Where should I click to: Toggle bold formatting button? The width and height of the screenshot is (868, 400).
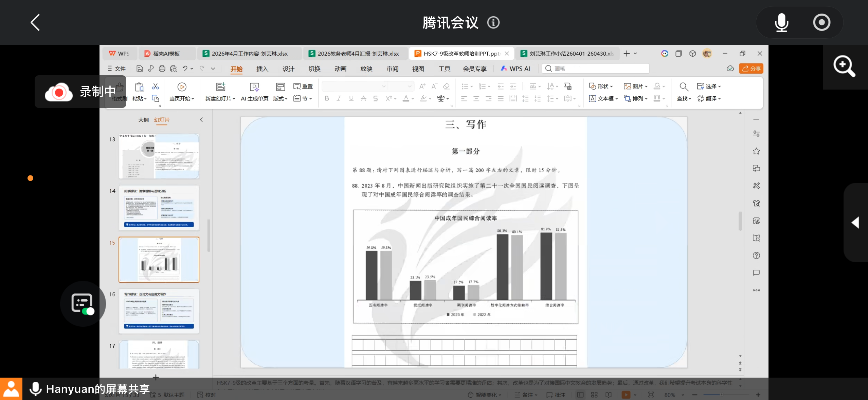coord(327,98)
